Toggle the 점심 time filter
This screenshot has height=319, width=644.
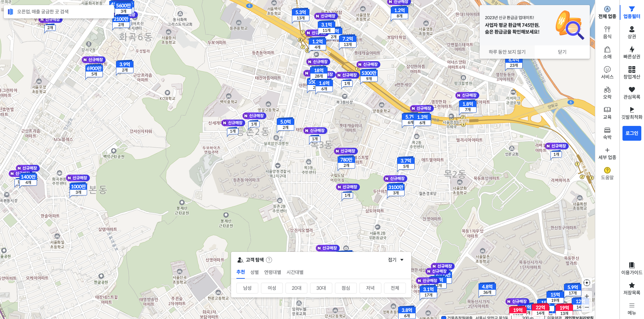(346, 288)
